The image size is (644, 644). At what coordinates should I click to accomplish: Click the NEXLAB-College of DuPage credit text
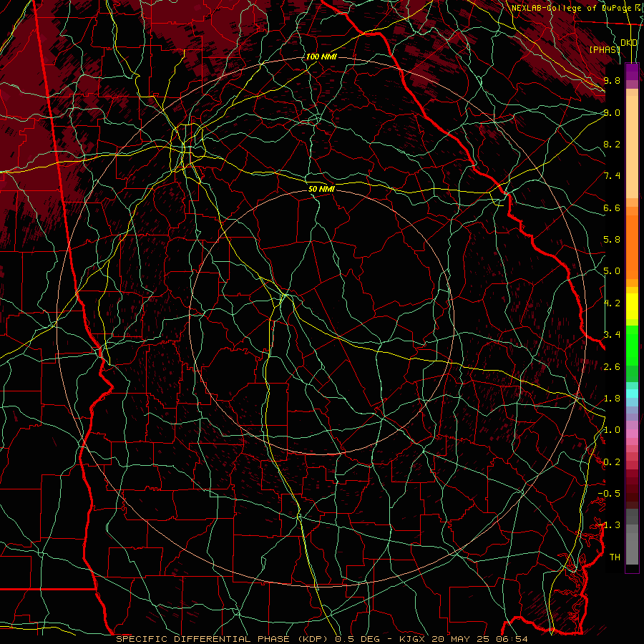(x=577, y=8)
